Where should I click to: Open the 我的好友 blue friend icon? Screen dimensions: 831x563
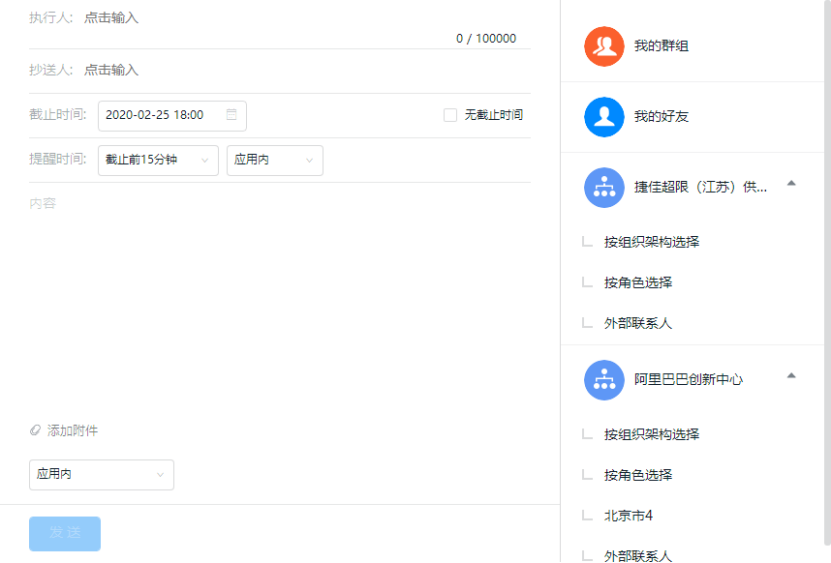pos(604,117)
